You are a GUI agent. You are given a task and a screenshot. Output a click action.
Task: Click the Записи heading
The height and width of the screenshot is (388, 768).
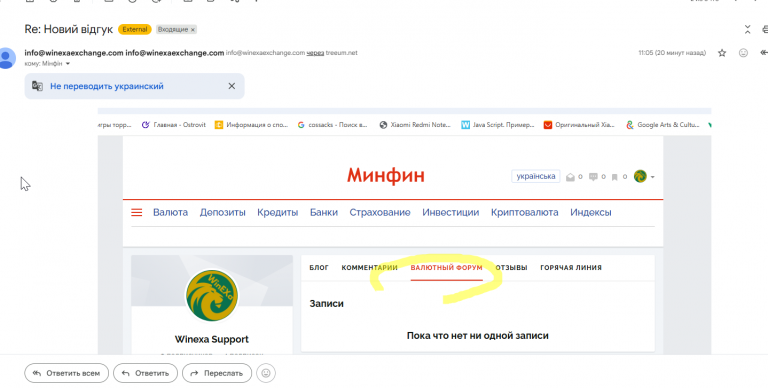click(327, 304)
